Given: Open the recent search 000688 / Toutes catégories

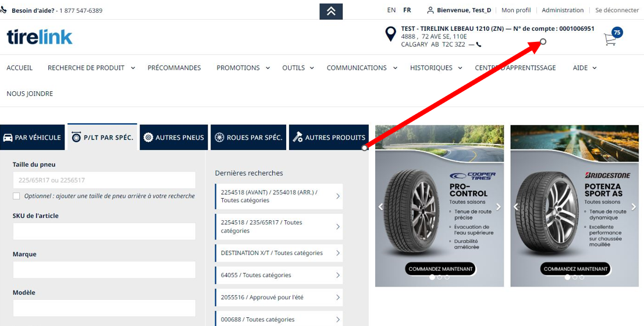Looking at the screenshot, I should pos(279,320).
